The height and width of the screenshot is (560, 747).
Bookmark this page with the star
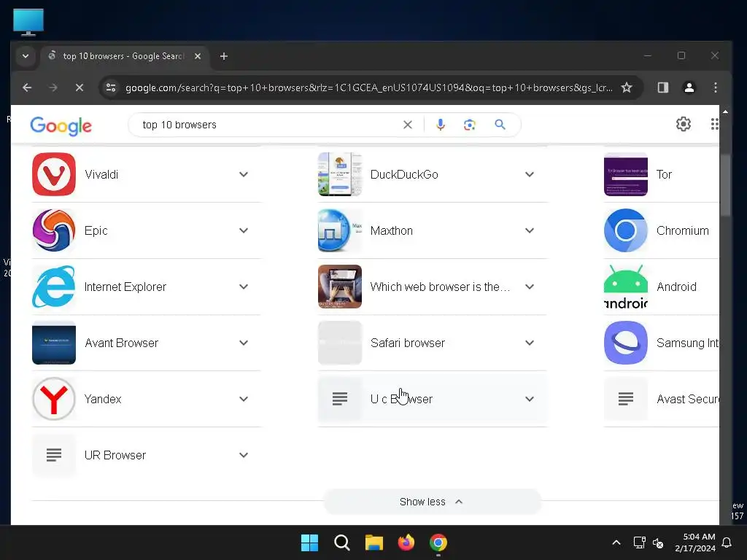click(x=627, y=87)
